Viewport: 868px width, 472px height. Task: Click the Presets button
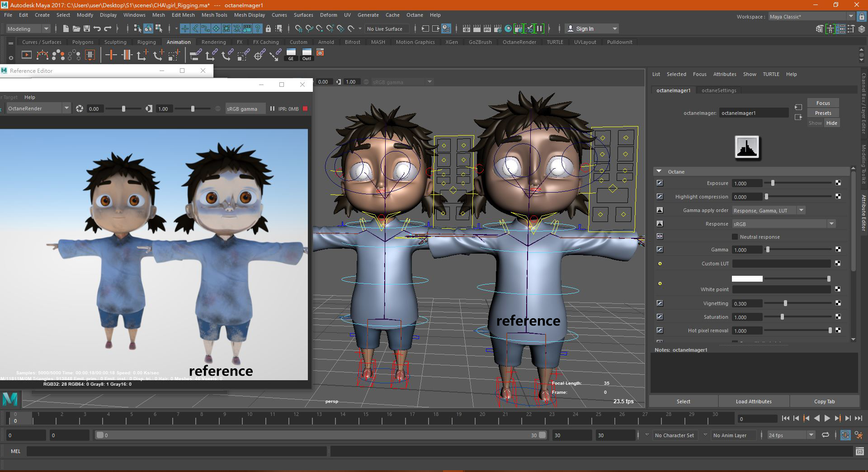823,113
